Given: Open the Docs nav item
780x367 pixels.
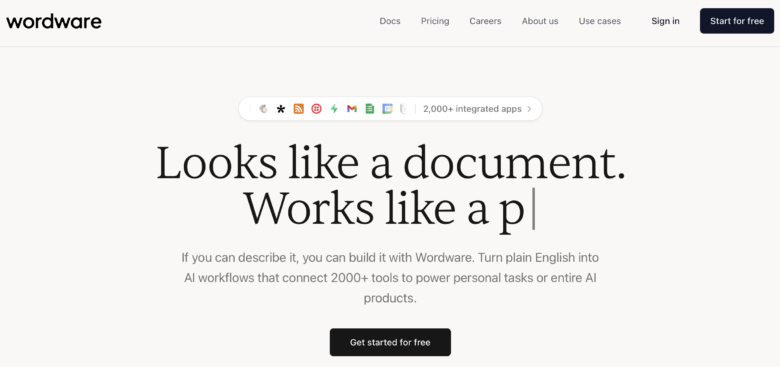Looking at the screenshot, I should tap(390, 21).
